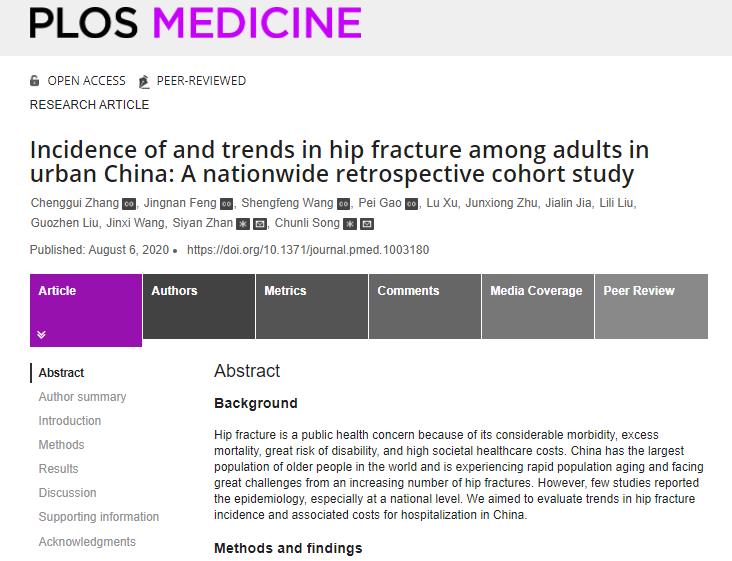Viewport: 732px width, 561px height.
Task: Click equal-contribution icon beside Chenggui Zhang
Action: pyautogui.click(x=129, y=204)
